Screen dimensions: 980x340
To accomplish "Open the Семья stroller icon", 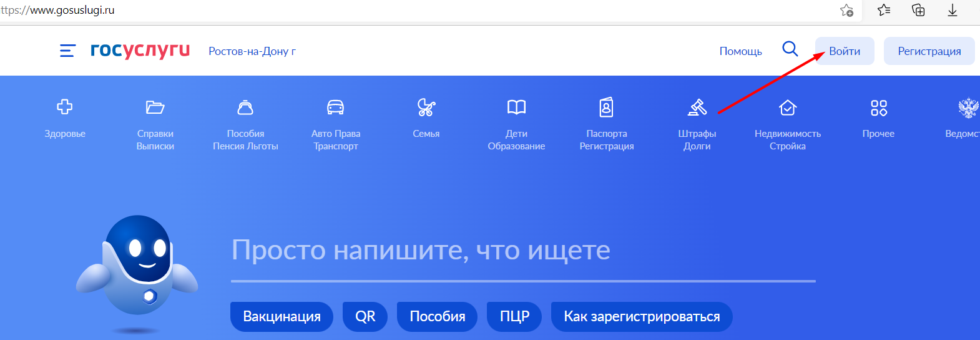I will point(426,107).
